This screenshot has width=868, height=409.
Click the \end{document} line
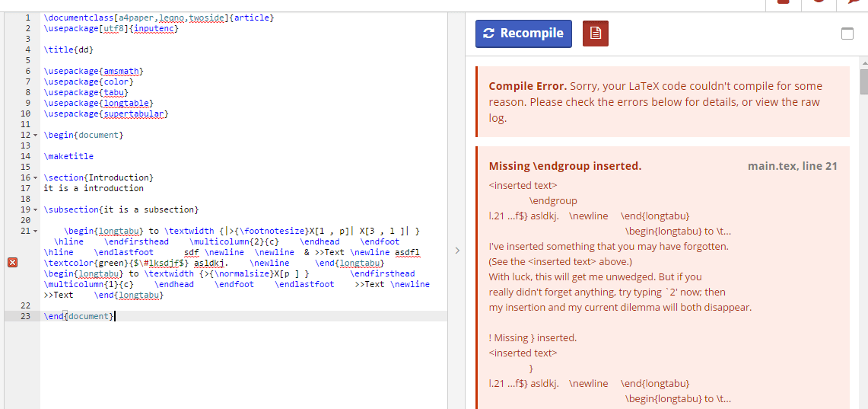click(78, 316)
